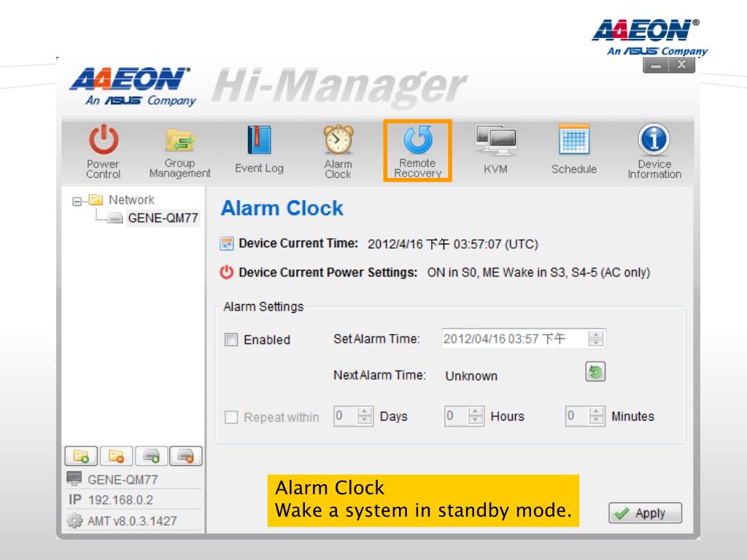Click the calendar icon beside Device Current Time
This screenshot has width=747, height=560.
tap(226, 244)
